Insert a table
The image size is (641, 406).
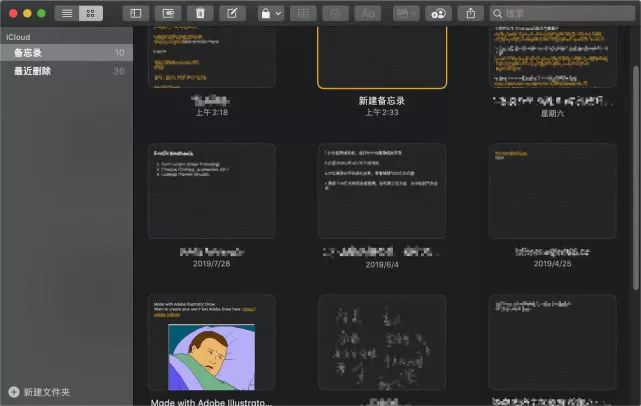click(x=303, y=13)
